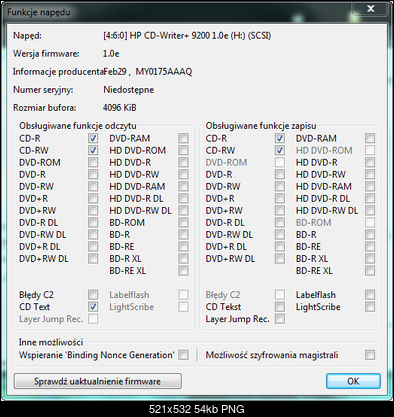Click buffer size value '4096 KiB'

tap(120, 108)
